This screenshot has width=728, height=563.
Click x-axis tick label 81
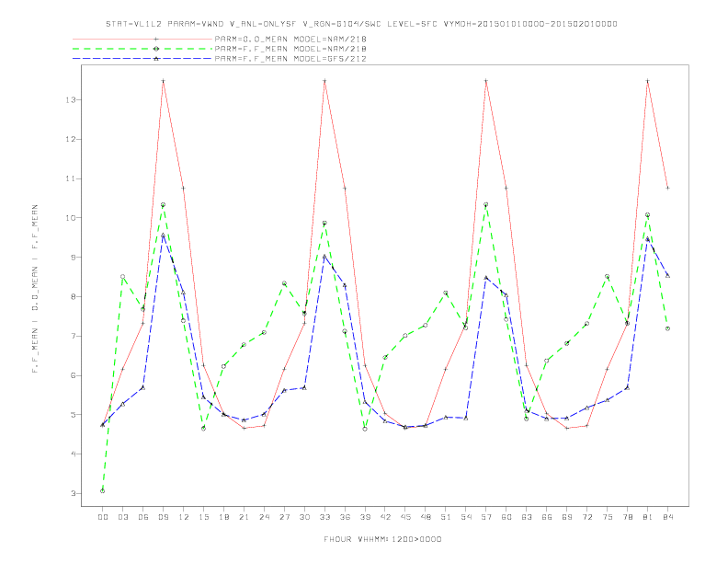pyautogui.click(x=648, y=517)
